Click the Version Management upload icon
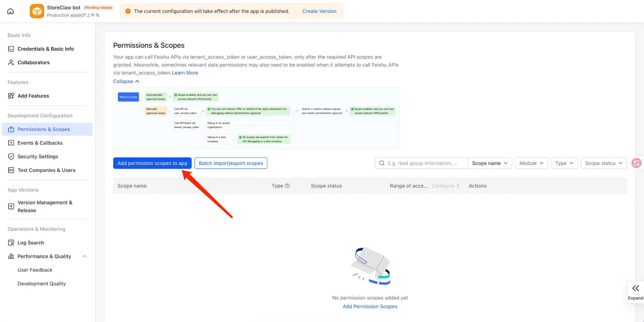 click(11, 206)
